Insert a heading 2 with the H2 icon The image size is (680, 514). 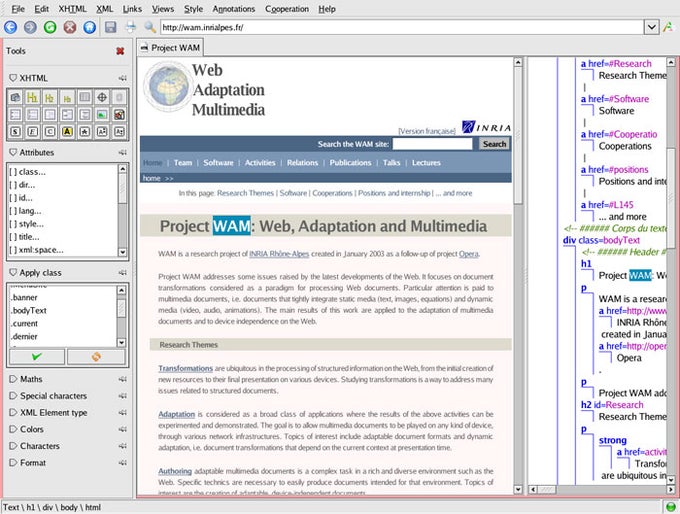[50, 97]
